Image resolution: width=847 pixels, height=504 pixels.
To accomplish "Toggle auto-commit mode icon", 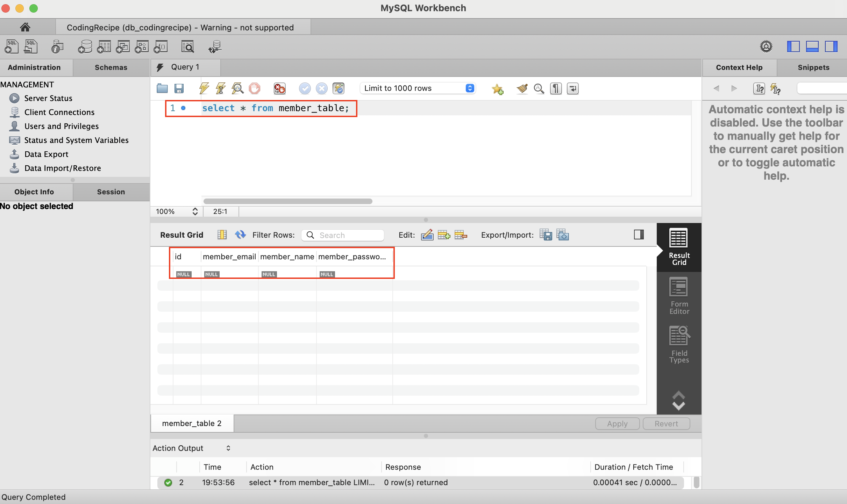I will click(339, 88).
